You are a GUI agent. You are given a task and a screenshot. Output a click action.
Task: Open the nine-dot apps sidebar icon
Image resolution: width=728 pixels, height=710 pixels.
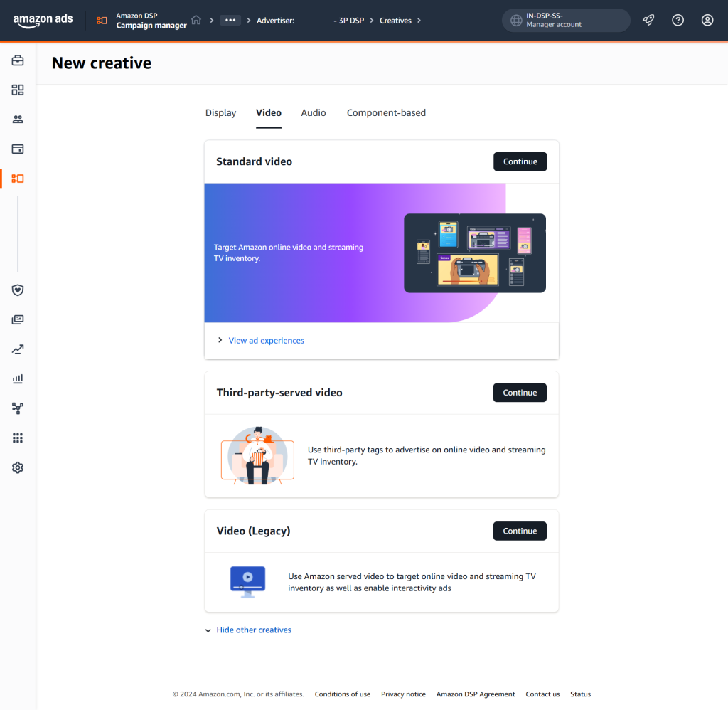(x=18, y=438)
